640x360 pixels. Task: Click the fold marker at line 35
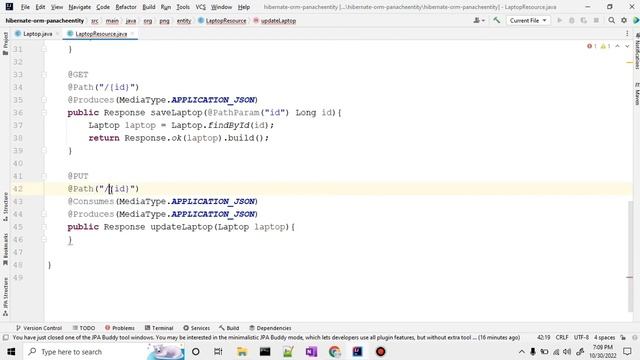[x=44, y=100]
